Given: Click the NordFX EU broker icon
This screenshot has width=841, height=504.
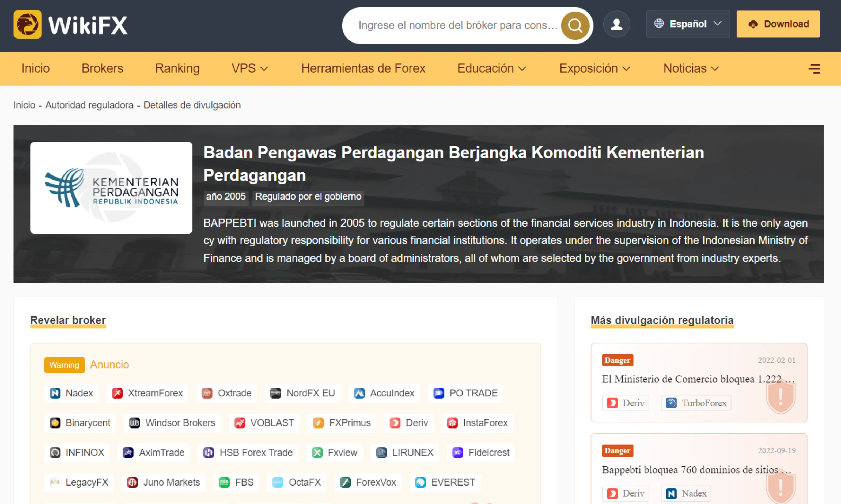Looking at the screenshot, I should coord(276,393).
